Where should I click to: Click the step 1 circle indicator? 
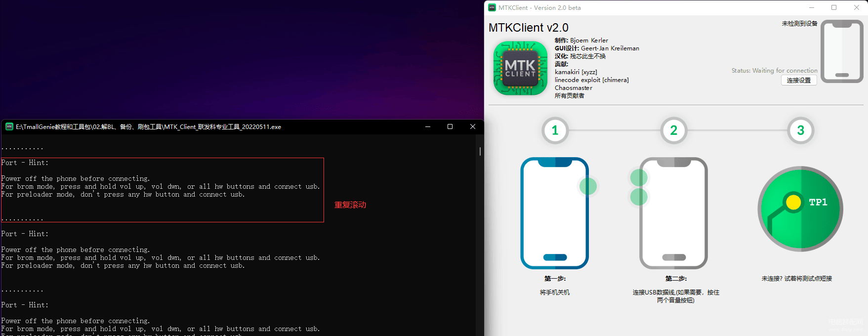[555, 130]
